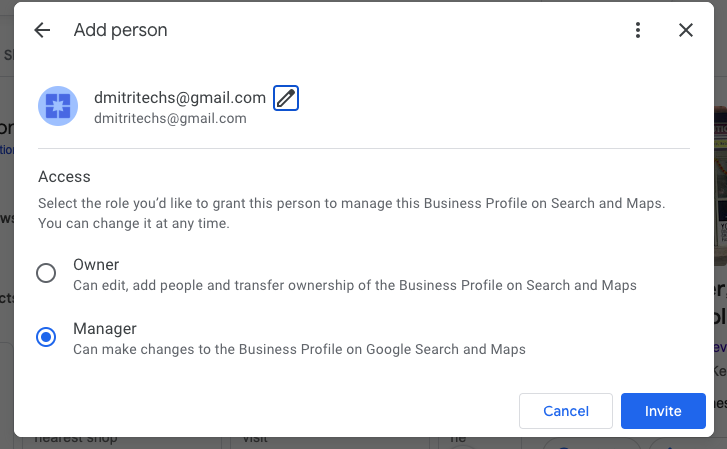727x449 pixels.
Task: Click the bold dmitritechs@gmail.com name
Action: point(180,97)
